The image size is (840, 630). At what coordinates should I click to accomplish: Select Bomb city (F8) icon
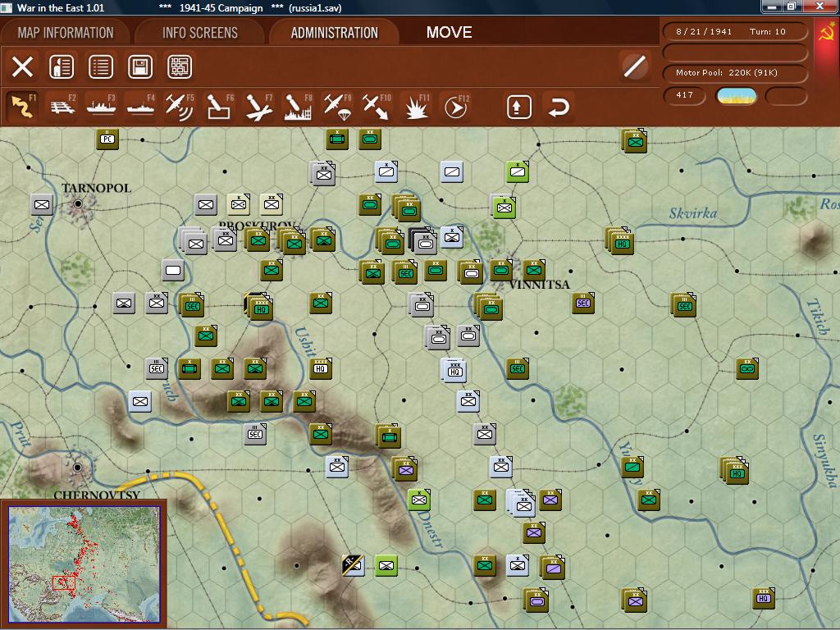pyautogui.click(x=298, y=106)
